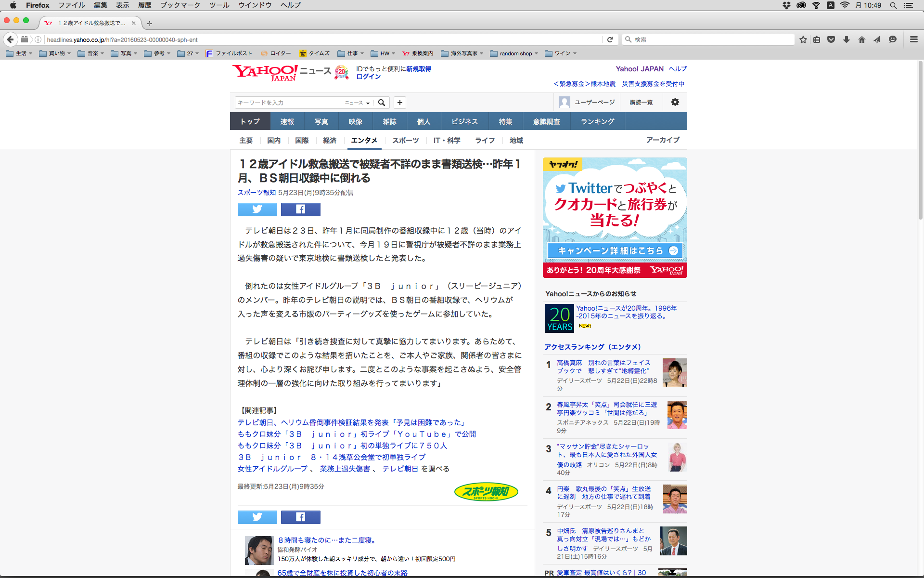
Task: Reload the page with the refresh icon
Action: 610,39
